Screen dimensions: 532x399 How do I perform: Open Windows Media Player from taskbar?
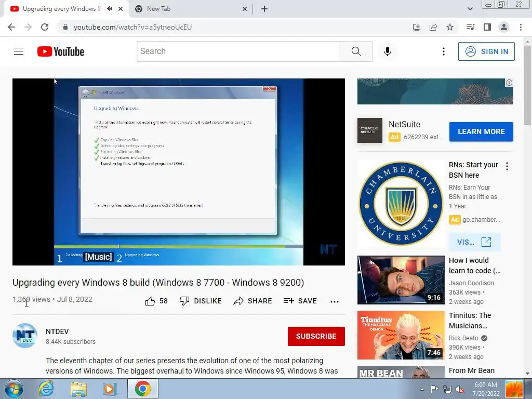coord(110,389)
